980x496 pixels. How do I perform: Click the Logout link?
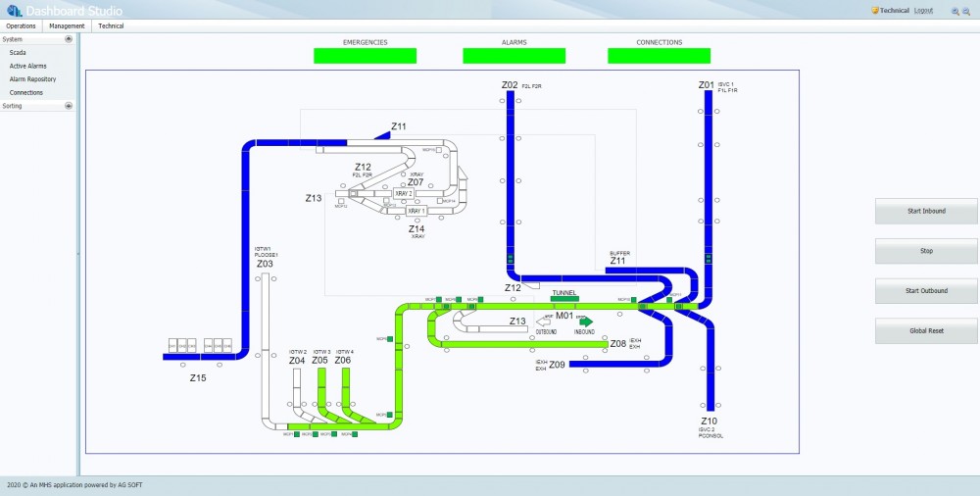(923, 11)
